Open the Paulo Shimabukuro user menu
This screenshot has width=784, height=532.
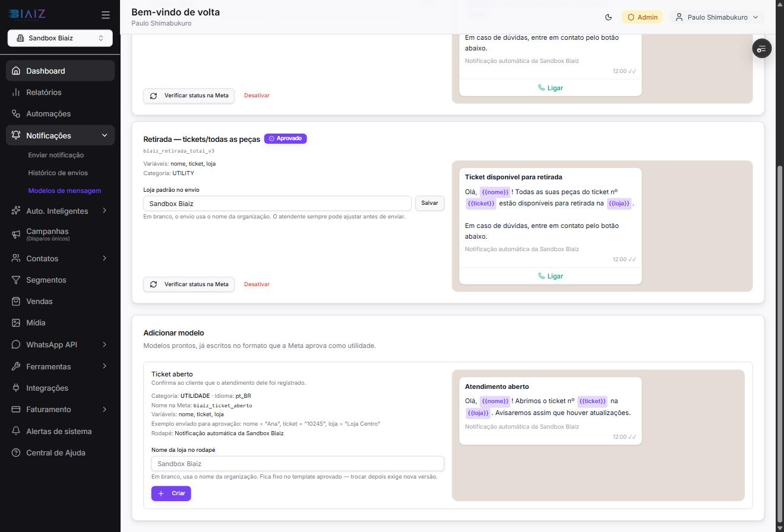coord(717,17)
